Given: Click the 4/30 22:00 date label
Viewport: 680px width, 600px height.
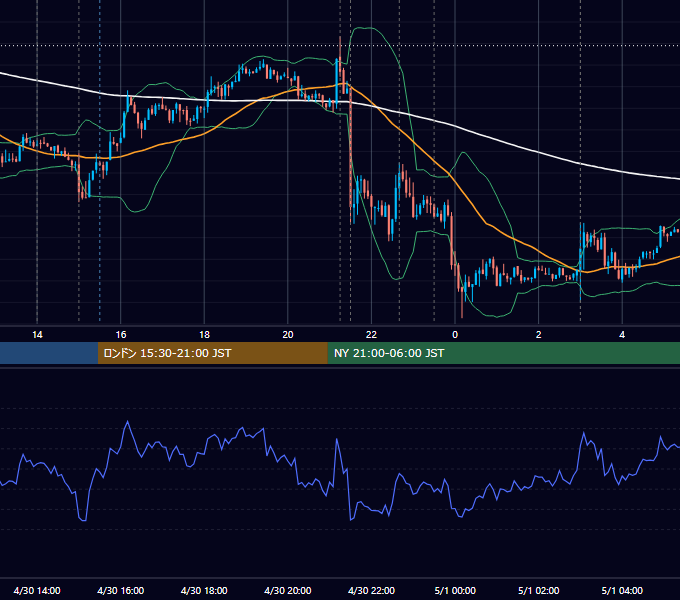Looking at the screenshot, I should click(371, 590).
